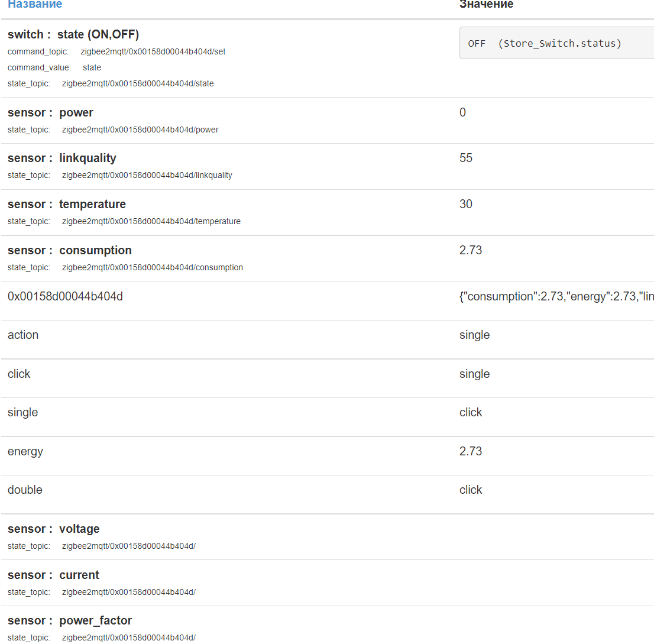Viewport: 654px width, 644px height.
Task: Click the command_topic path ending in /set
Action: pos(153,51)
